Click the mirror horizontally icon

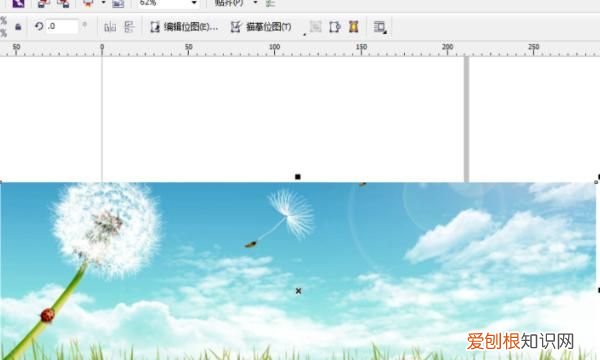[110, 27]
